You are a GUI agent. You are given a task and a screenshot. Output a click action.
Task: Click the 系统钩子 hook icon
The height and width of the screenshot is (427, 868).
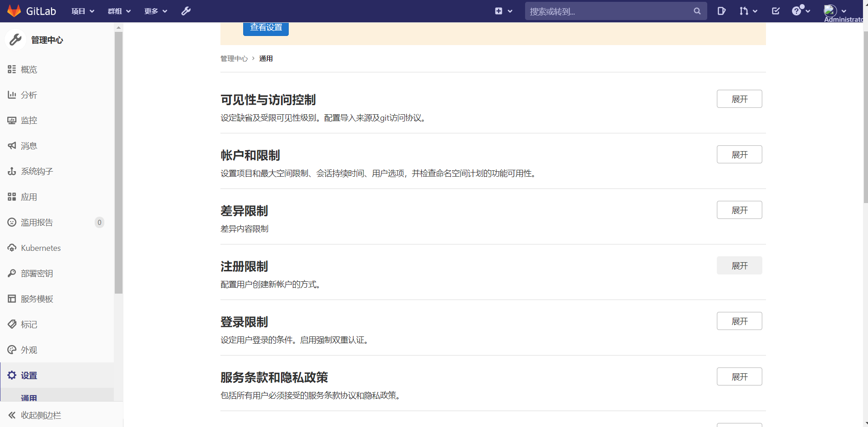[x=12, y=171]
